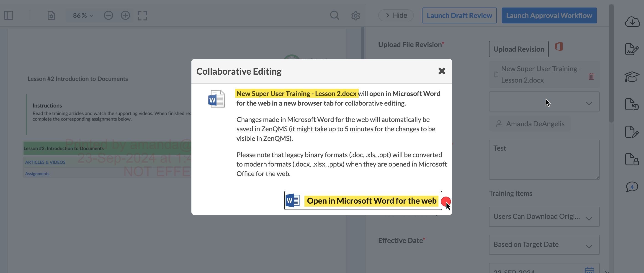Zoom in with the plus icon
Image resolution: width=644 pixels, height=273 pixels.
pos(125,15)
